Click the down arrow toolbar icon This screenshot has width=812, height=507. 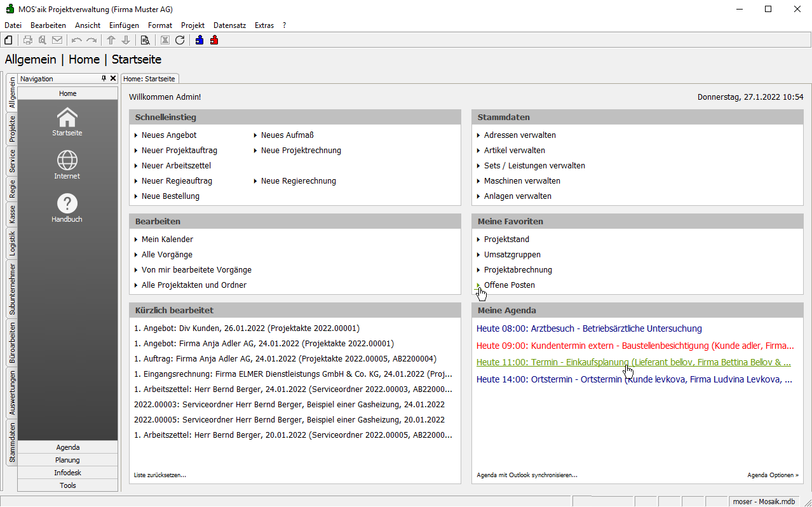coord(126,40)
